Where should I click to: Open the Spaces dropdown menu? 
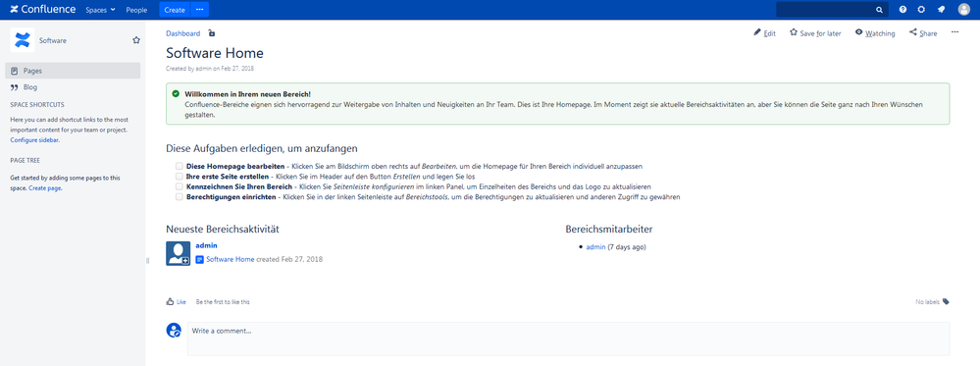click(100, 10)
